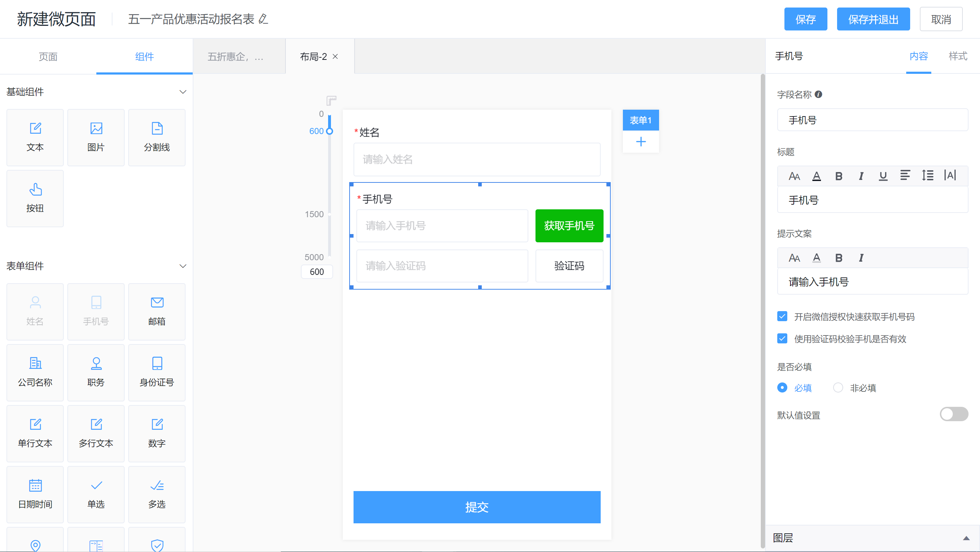This screenshot has height=552, width=980.
Task: Open the 五折惠企 layout tab
Action: tap(239, 56)
